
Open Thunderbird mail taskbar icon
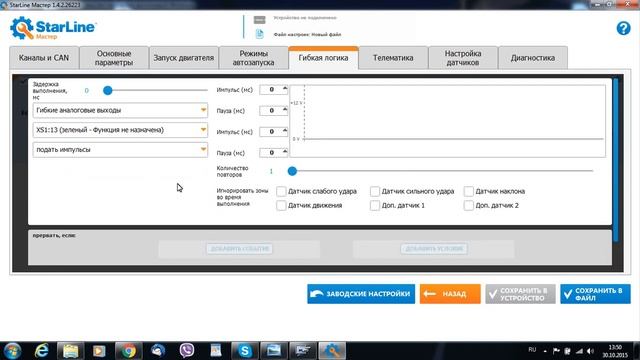[158, 351]
